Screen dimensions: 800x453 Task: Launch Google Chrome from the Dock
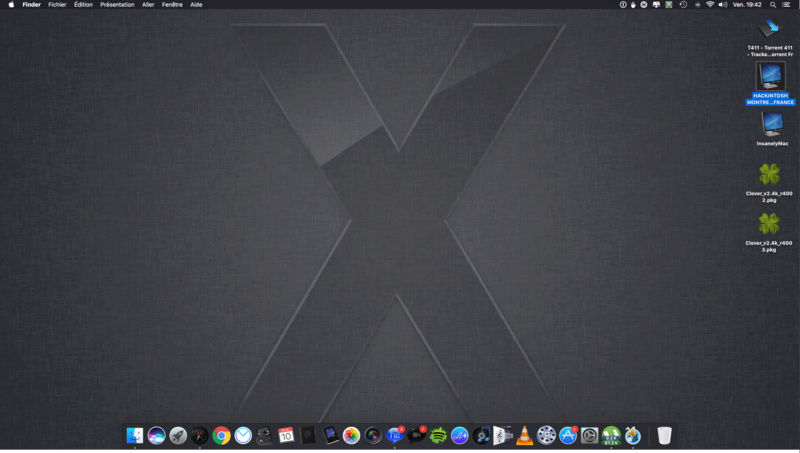(x=221, y=435)
